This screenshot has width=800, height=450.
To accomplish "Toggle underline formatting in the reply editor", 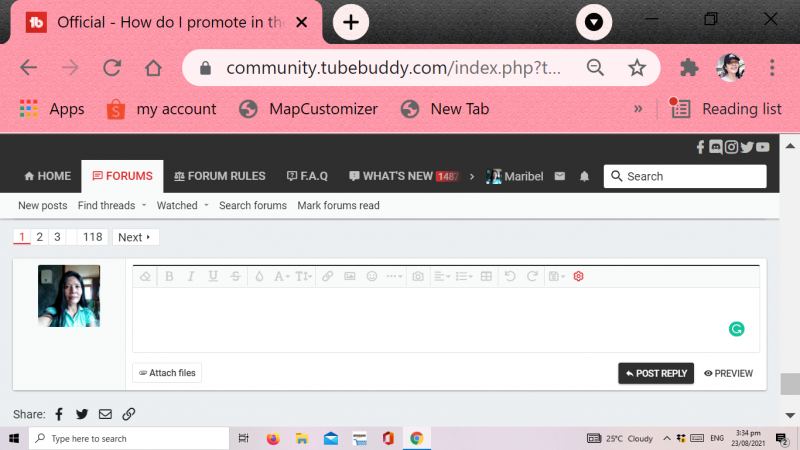I will [212, 276].
